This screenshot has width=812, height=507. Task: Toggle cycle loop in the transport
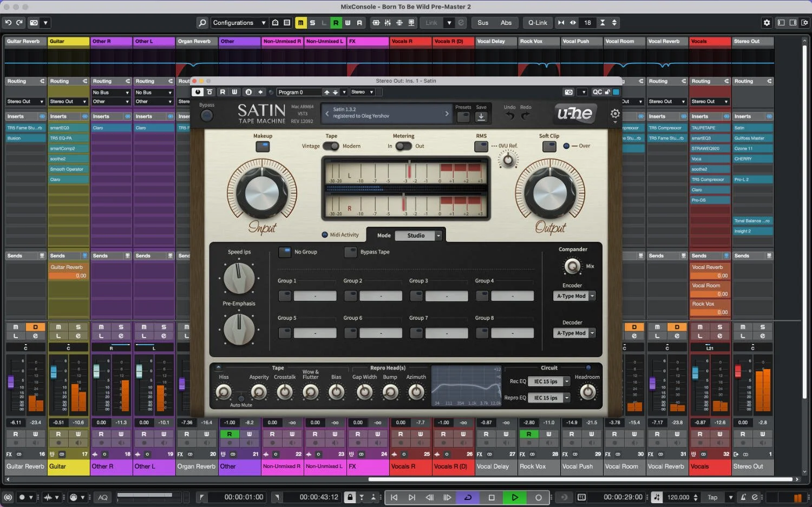[x=468, y=497]
